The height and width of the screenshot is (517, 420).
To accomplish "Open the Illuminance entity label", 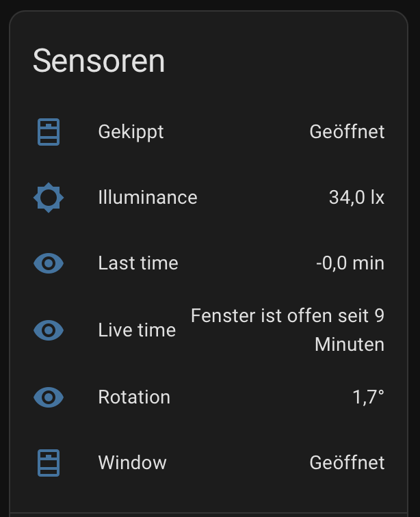I will pos(147,198).
